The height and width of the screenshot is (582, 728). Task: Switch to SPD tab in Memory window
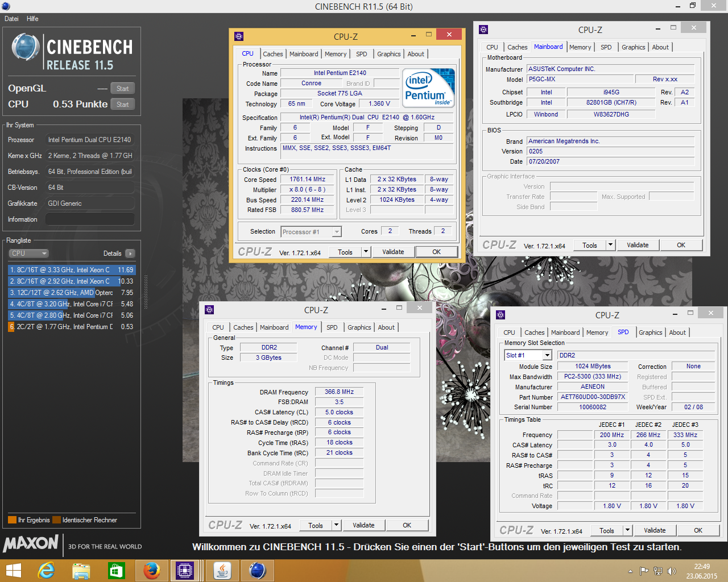(332, 327)
